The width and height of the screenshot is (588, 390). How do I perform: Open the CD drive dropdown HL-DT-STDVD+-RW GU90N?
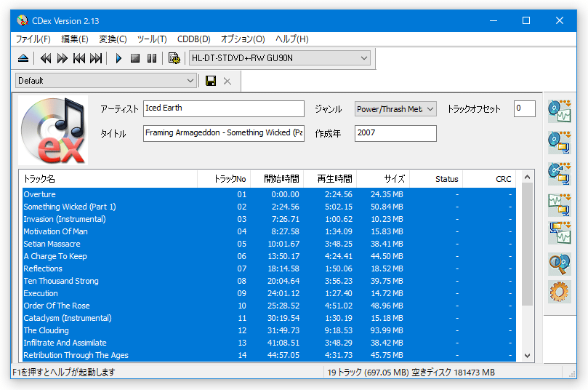click(280, 58)
